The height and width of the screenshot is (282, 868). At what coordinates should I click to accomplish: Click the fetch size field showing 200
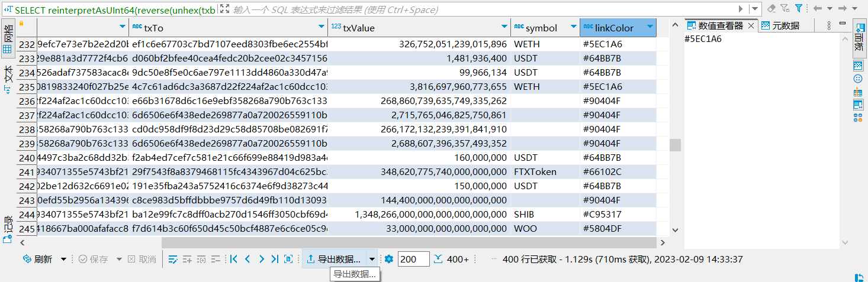coord(413,259)
